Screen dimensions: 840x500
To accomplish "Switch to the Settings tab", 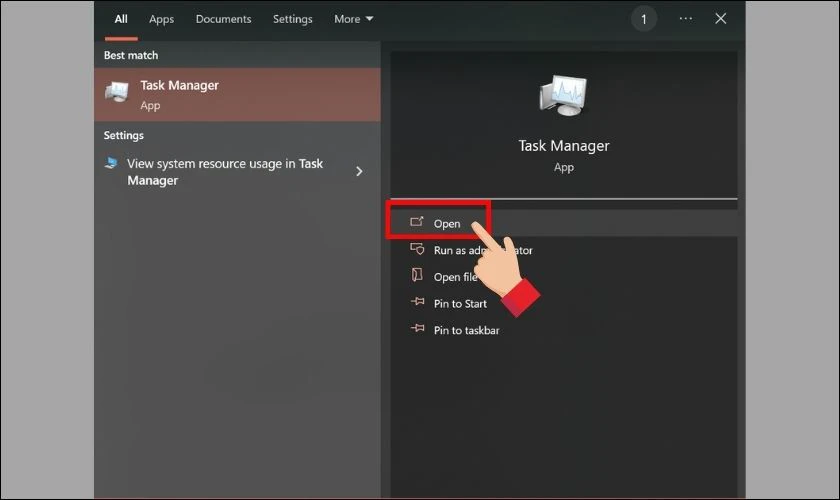I will pyautogui.click(x=292, y=19).
